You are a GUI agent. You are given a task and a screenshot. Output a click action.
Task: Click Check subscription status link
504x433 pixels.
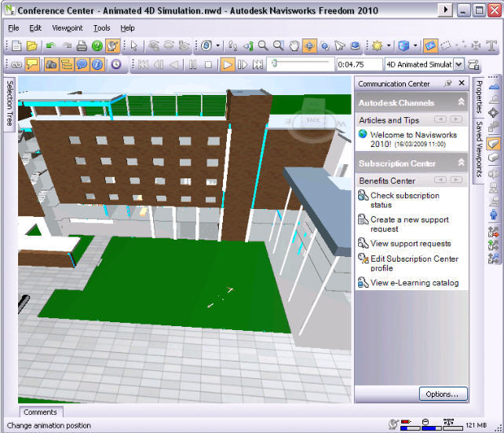click(404, 200)
